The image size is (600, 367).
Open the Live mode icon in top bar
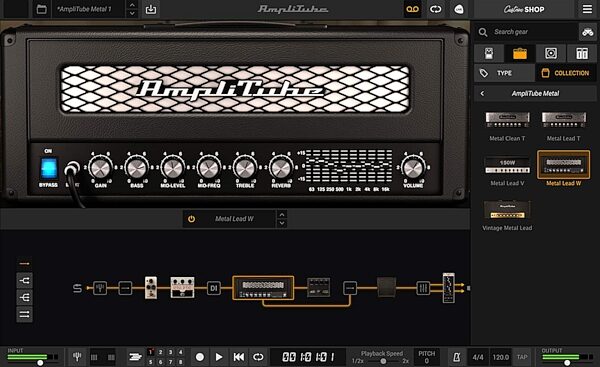[458, 9]
